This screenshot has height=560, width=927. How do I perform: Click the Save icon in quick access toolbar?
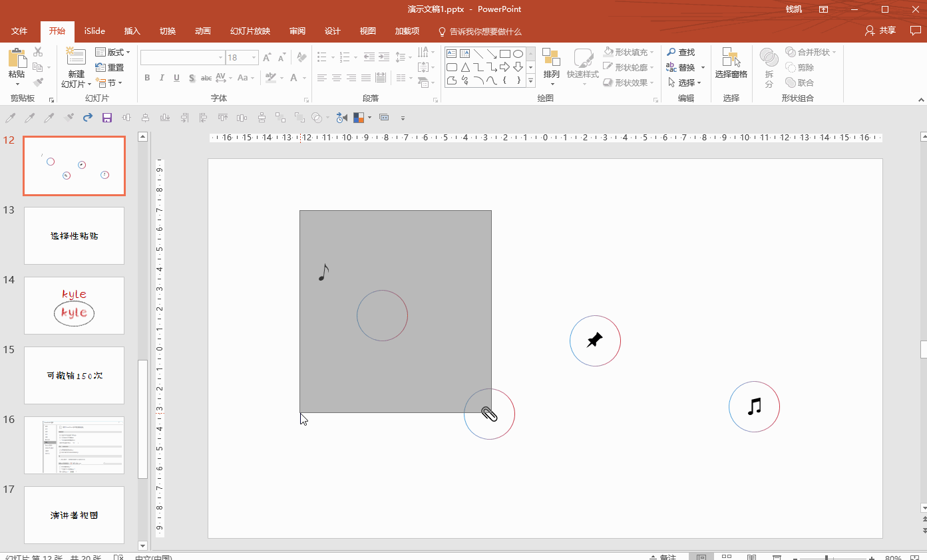(106, 118)
